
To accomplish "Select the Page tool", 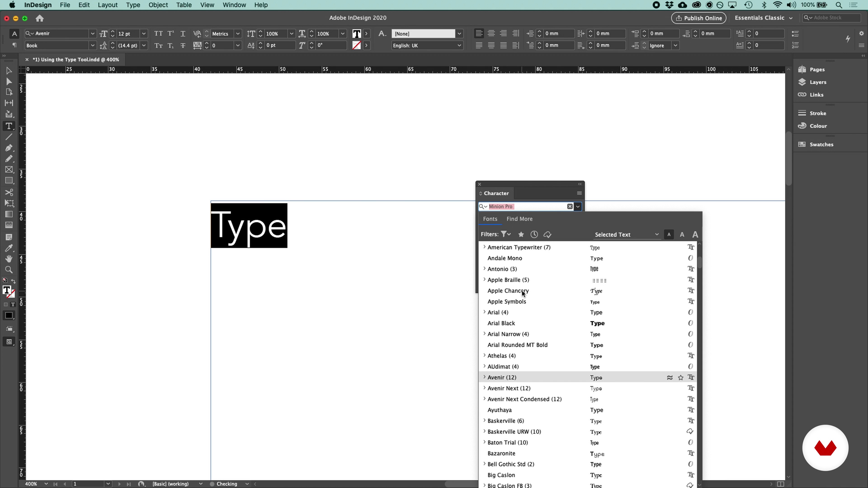I will click(x=9, y=92).
